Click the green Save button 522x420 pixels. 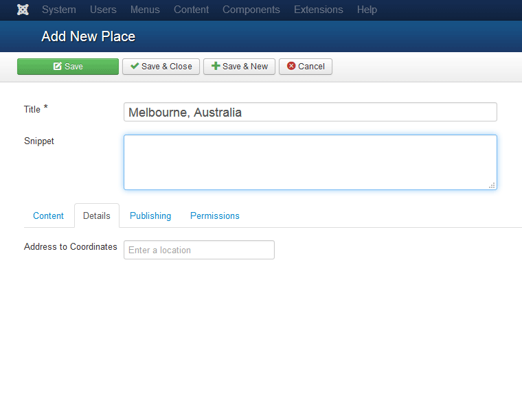click(x=68, y=67)
